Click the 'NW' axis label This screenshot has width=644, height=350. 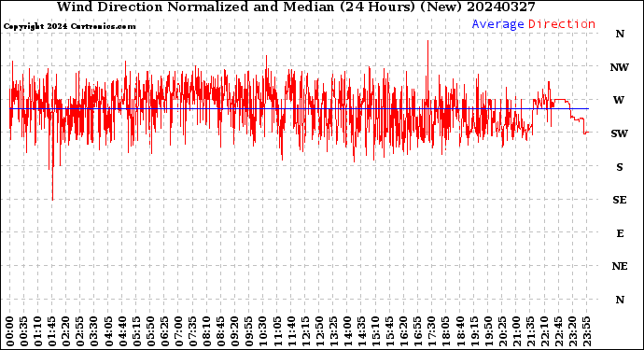pyautogui.click(x=620, y=67)
